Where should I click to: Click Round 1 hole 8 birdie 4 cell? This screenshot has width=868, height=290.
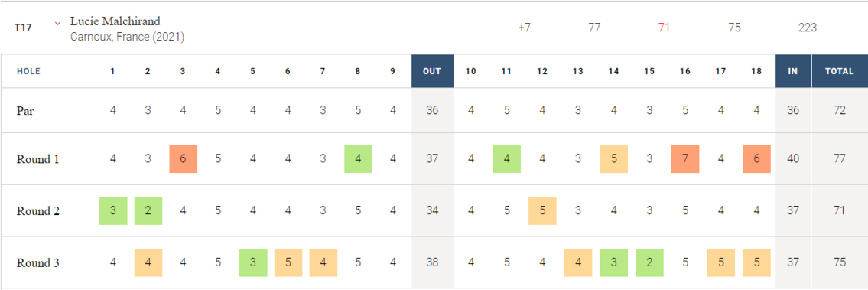[358, 159]
